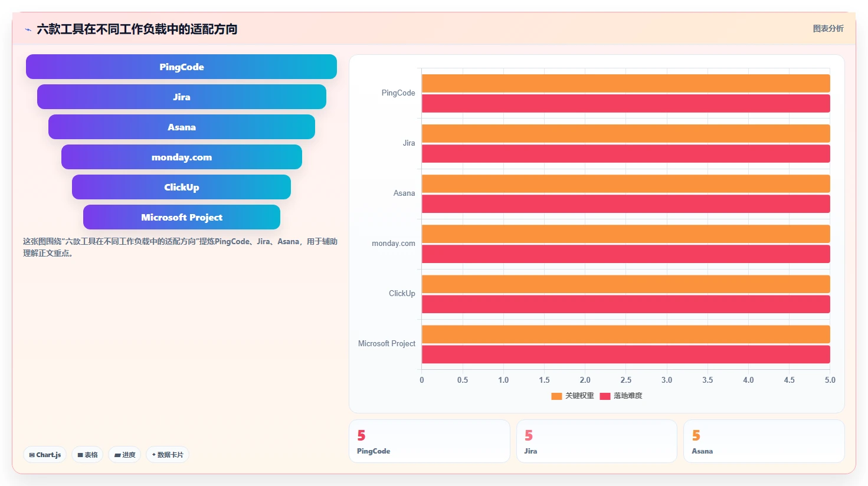Select the monday.com funnel bar
The image size is (868, 486).
click(181, 157)
